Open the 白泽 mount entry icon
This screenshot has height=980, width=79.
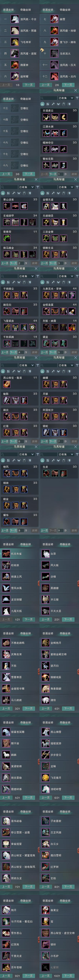[x=46, y=554]
